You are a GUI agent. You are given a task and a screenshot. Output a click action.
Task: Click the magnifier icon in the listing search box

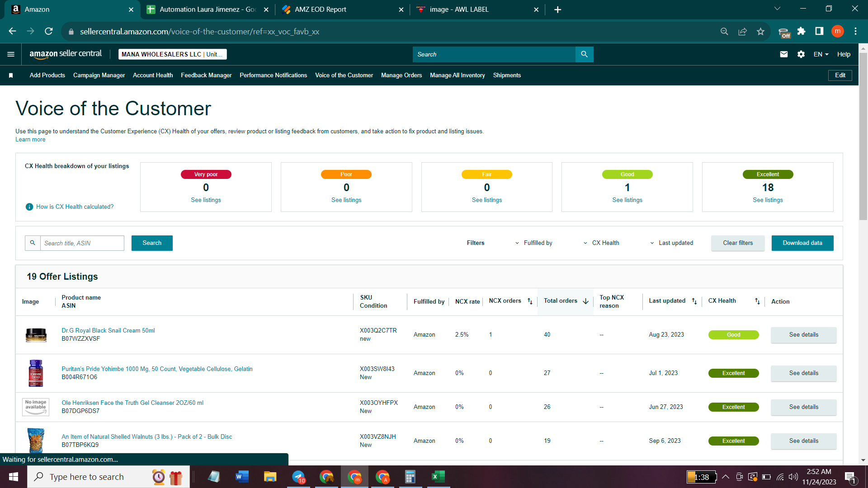33,243
